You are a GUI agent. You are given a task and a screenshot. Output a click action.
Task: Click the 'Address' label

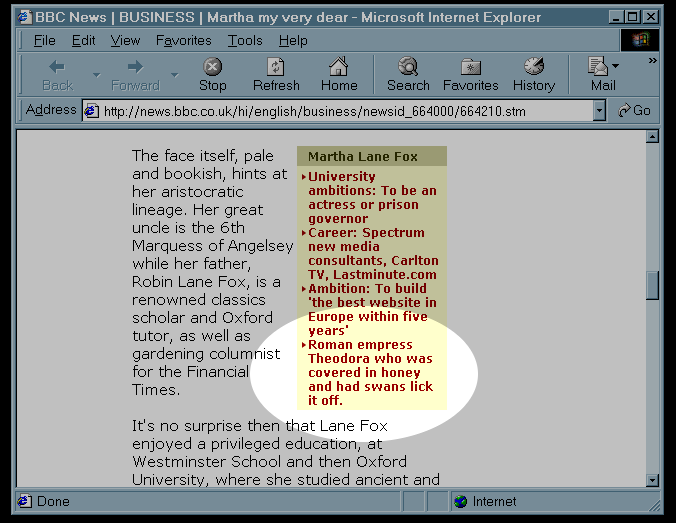pyautogui.click(x=51, y=110)
